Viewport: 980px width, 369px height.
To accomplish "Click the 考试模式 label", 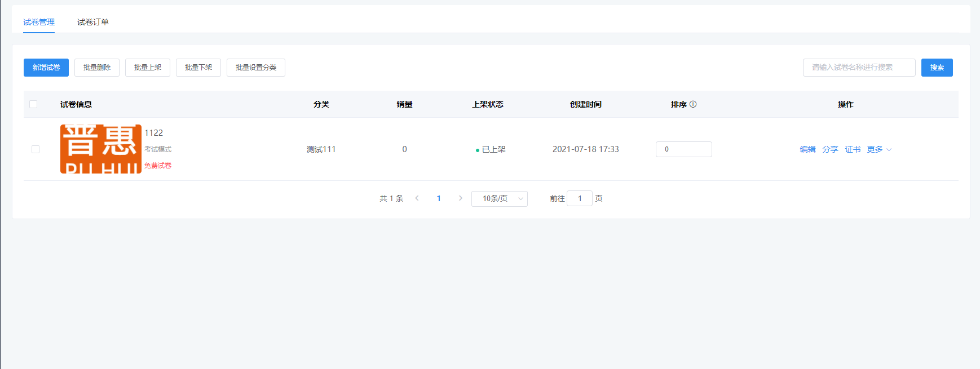I will click(158, 149).
